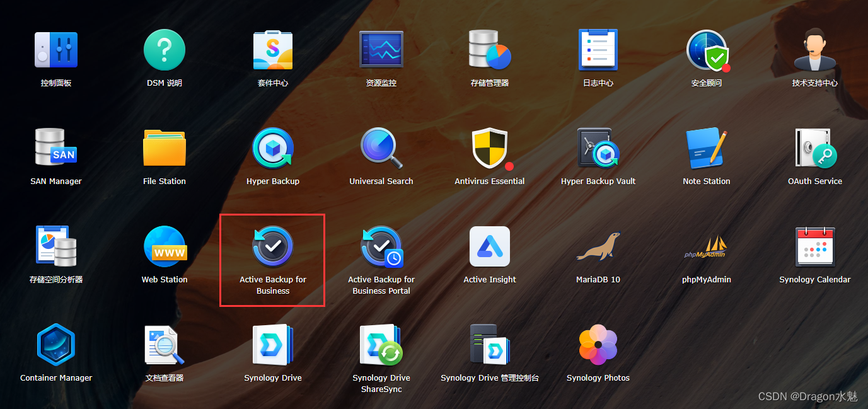Click the 'Universal Search' label text
The image size is (868, 409).
click(x=381, y=181)
